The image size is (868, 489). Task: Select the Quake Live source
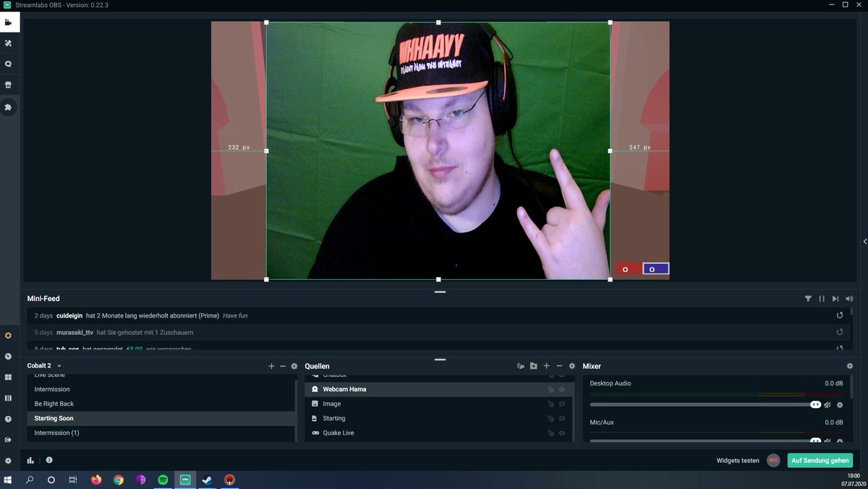click(x=439, y=433)
